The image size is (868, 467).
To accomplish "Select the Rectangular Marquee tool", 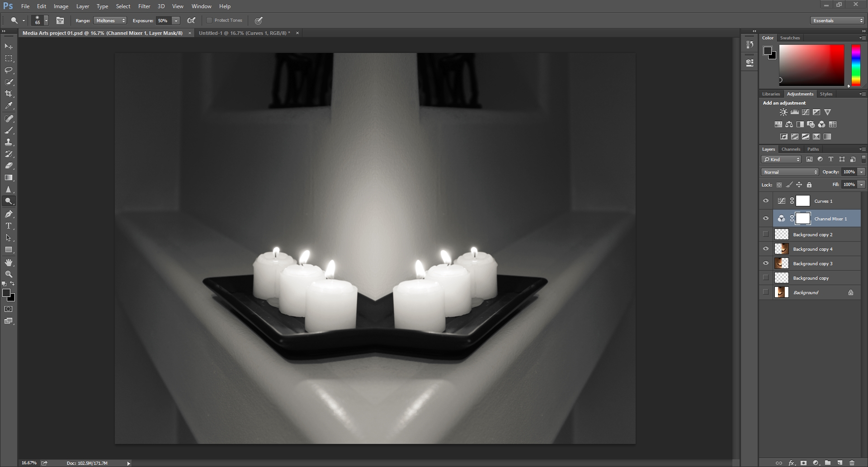I will click(x=9, y=58).
